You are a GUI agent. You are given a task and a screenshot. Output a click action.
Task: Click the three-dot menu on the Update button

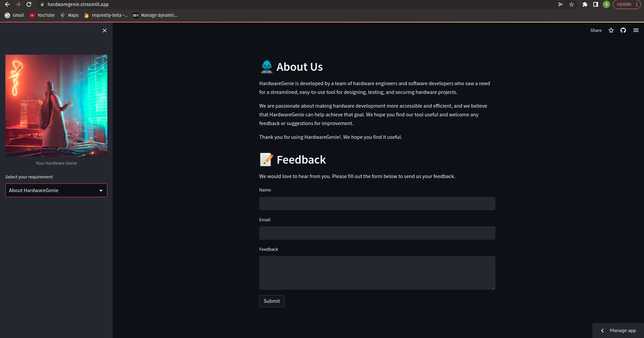point(637,4)
